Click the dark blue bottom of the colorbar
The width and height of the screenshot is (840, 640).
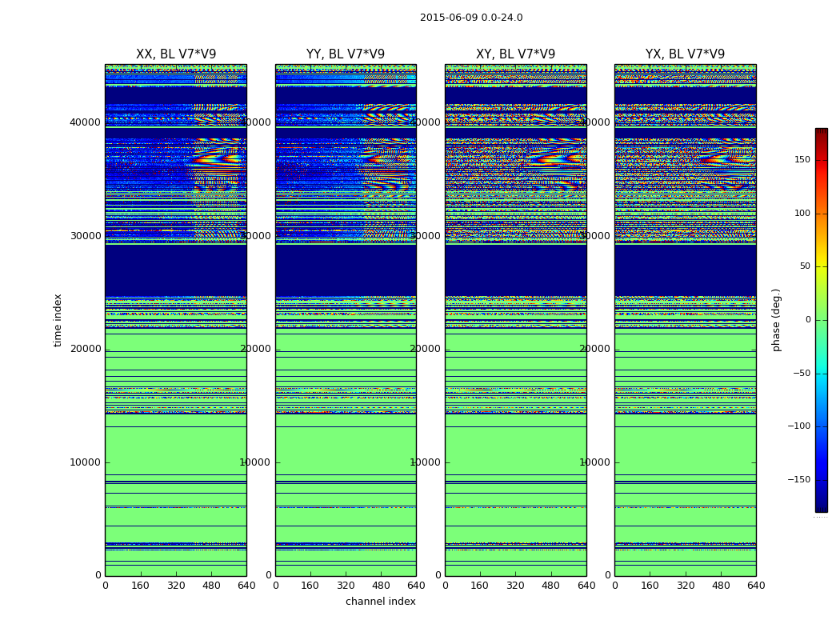click(x=821, y=506)
